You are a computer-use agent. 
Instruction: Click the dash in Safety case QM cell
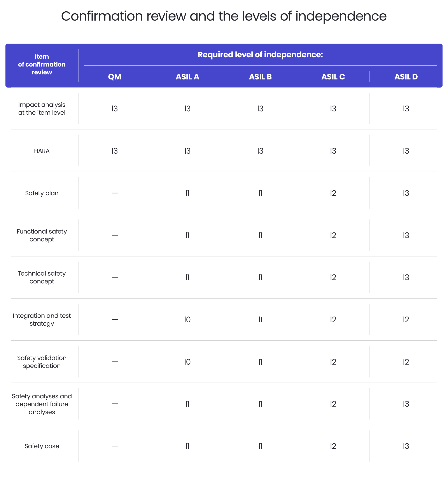pyautogui.click(x=115, y=446)
